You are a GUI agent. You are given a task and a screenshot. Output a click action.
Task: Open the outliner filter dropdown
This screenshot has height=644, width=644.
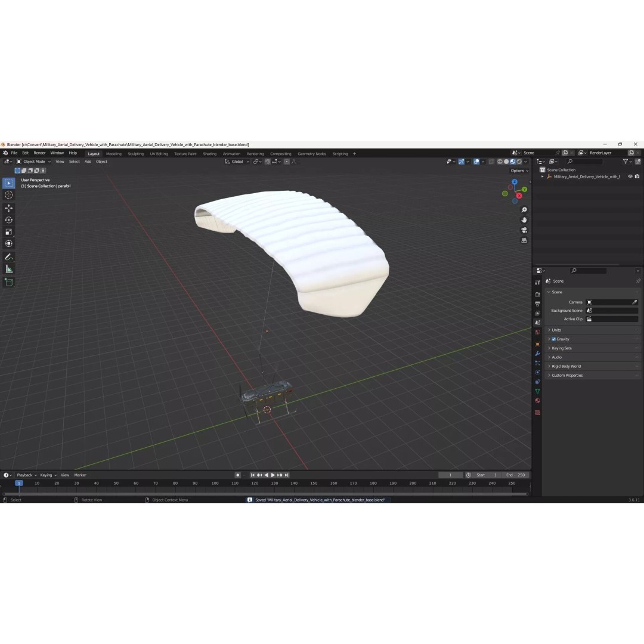pos(627,162)
